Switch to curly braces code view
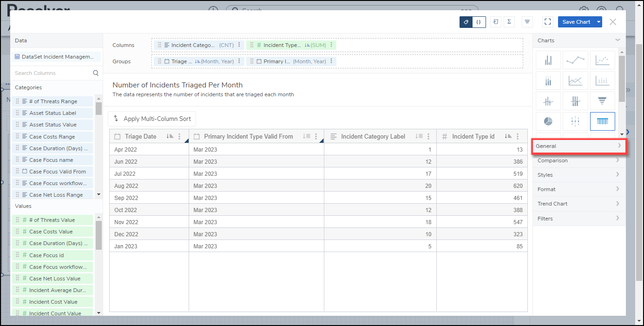This screenshot has width=644, height=326. coord(479,22)
